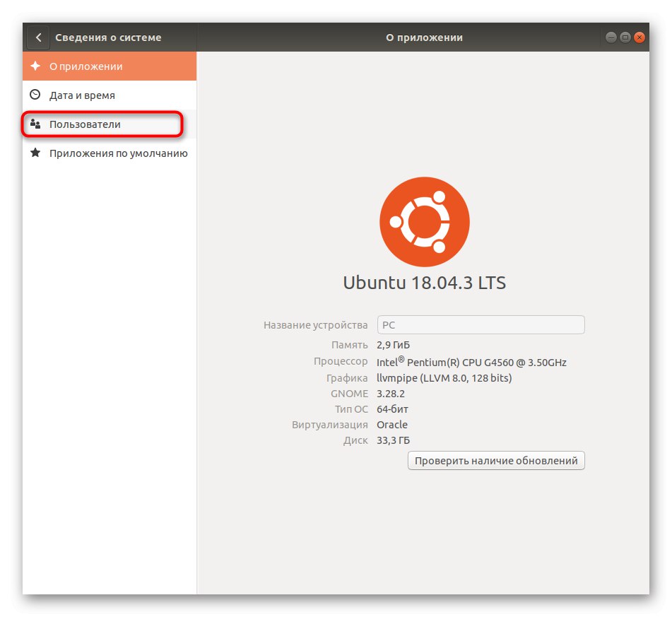Click the Тип ОС label
The width and height of the screenshot is (672, 617).
click(351, 409)
